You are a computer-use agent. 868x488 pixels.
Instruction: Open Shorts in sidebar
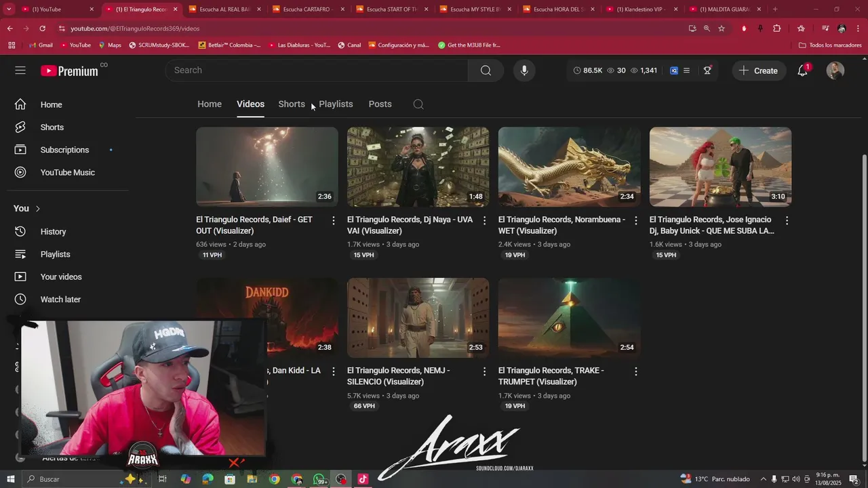(52, 127)
